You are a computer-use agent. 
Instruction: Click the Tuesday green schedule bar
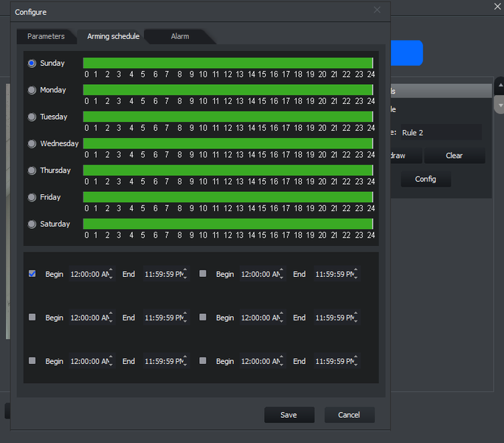(x=227, y=117)
